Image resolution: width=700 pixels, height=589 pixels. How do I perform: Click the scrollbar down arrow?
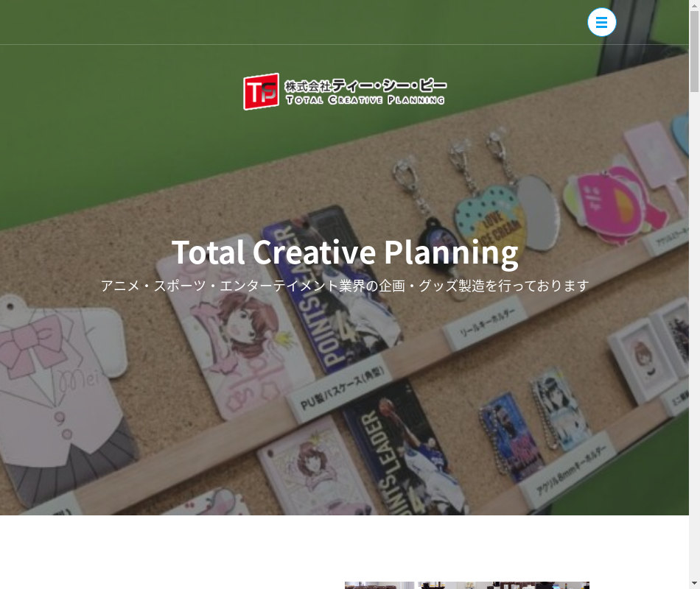click(694, 584)
